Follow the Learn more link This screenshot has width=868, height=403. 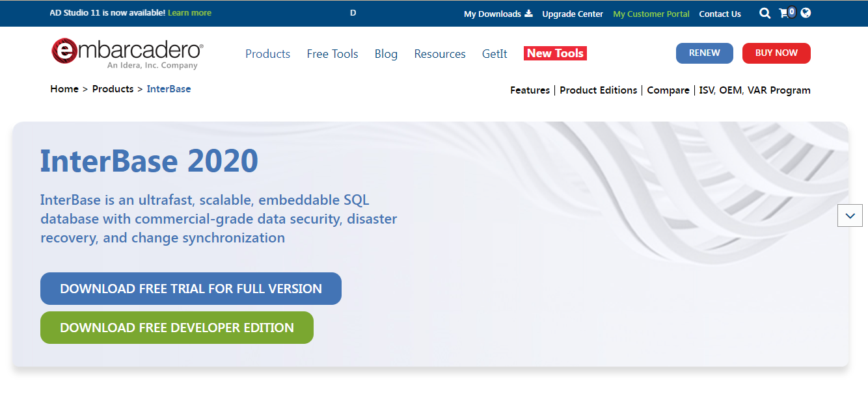(x=189, y=13)
